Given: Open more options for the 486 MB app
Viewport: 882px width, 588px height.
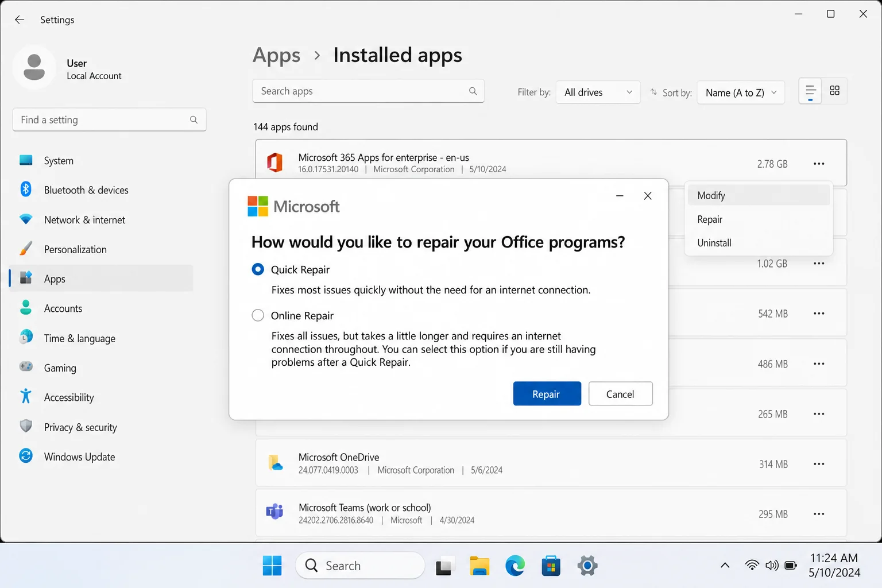Looking at the screenshot, I should [x=819, y=364].
